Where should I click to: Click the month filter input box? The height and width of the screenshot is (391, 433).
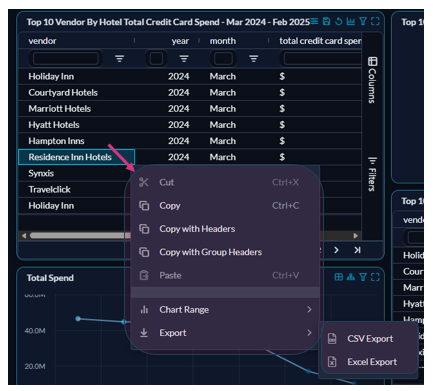[x=223, y=59]
